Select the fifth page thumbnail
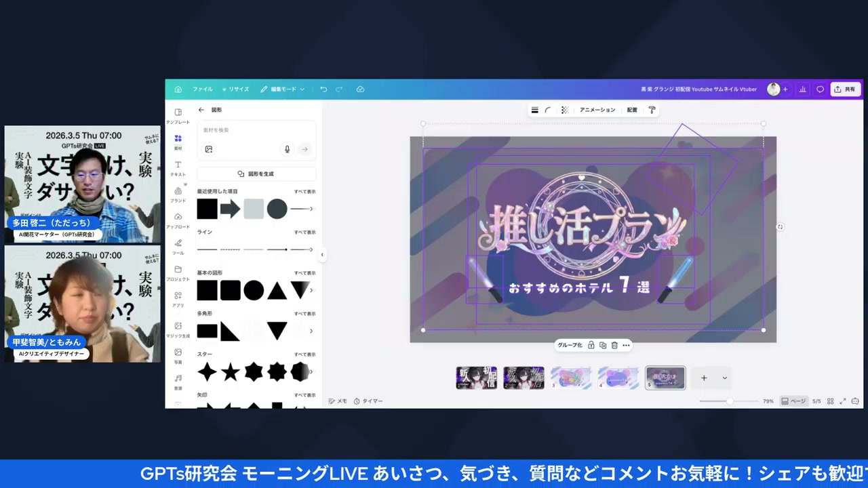 (x=665, y=378)
